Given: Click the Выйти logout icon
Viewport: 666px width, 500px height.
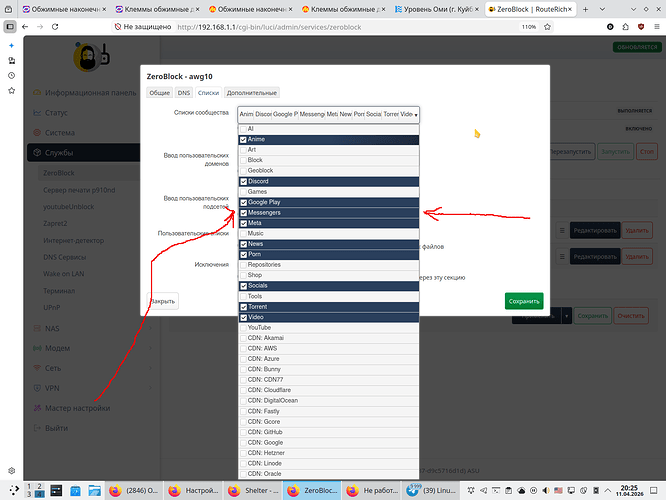Looking at the screenshot, I should click(37, 428).
